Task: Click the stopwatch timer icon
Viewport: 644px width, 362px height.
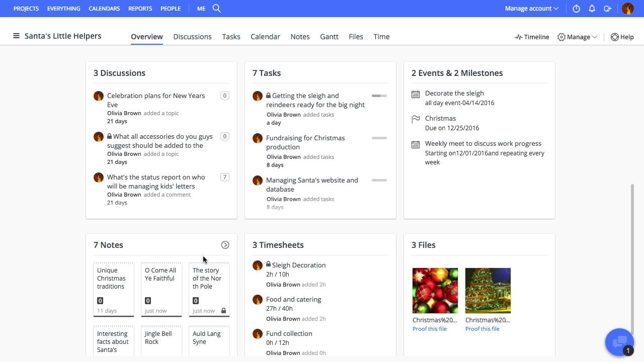Action: pyautogui.click(x=577, y=9)
